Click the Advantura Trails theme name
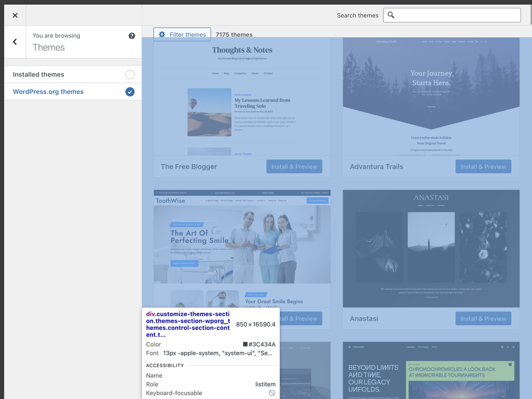Screen dimensions: 532x399 tap(376, 167)
